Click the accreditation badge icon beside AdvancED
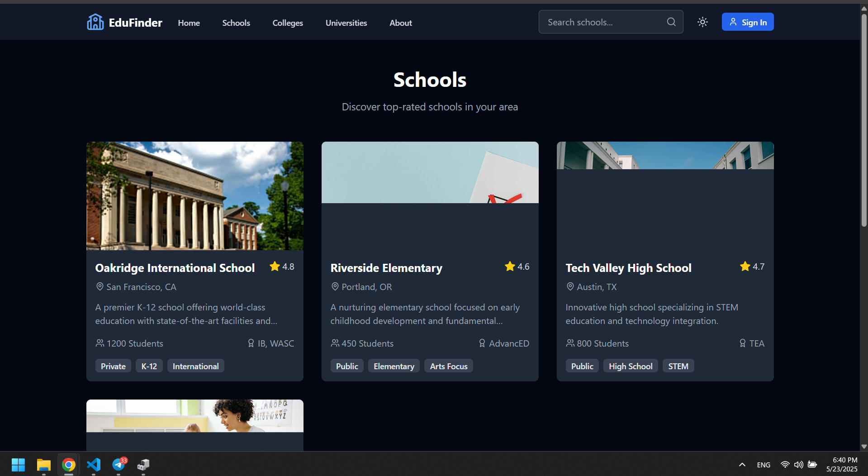Viewport: 868px width, 476px height. (482, 343)
